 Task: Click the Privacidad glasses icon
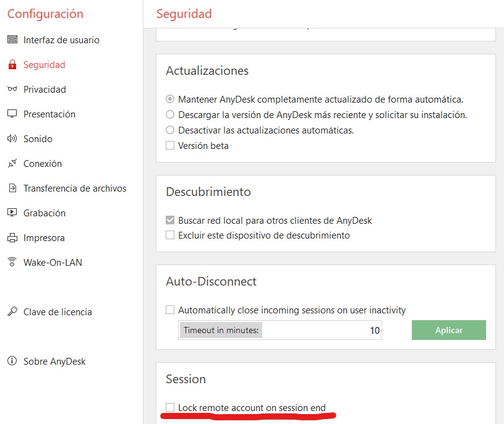12,89
